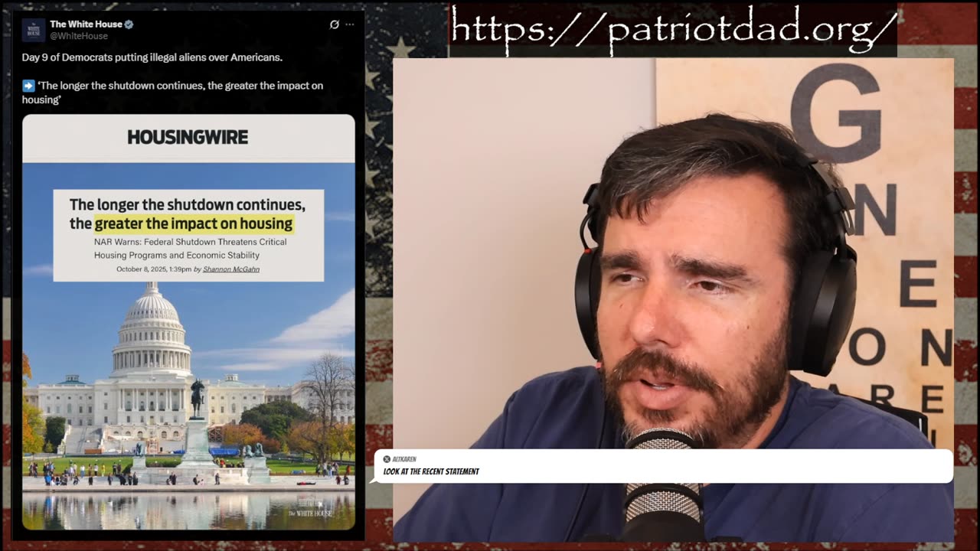Screen dimensions: 980x551
Task: Click the 'NAR Warns: Federal Shutdown' subheading
Action: tap(191, 249)
